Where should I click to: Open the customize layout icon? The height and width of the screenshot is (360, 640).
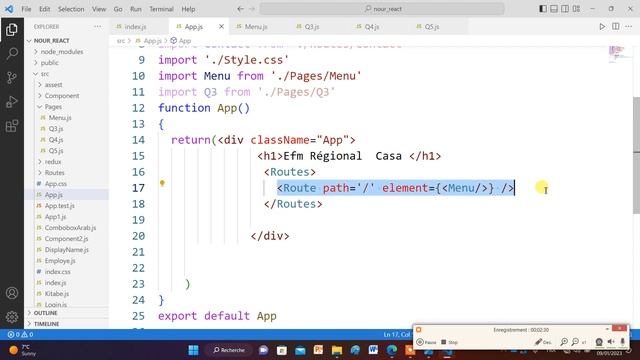click(x=576, y=9)
